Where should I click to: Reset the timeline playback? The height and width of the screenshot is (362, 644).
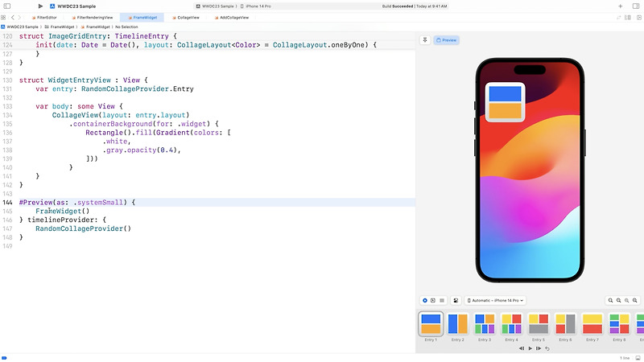click(x=547, y=348)
